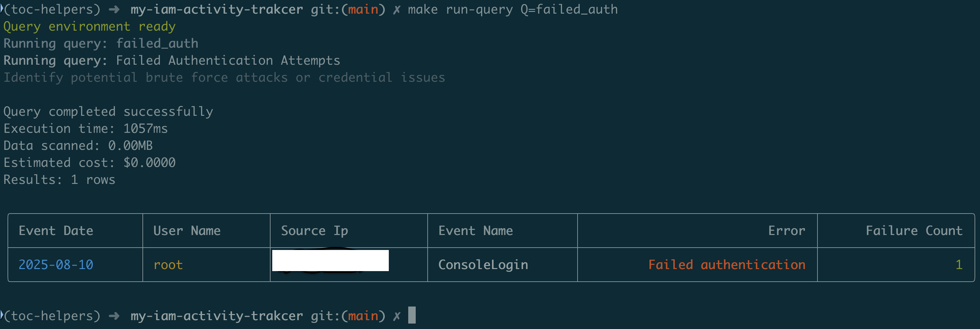
Task: Click the 'Query environment ready' status line
Action: point(89,27)
